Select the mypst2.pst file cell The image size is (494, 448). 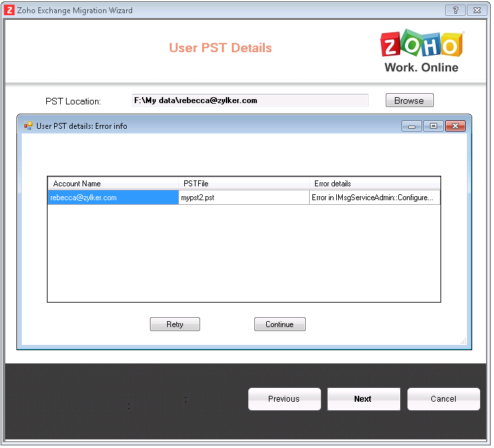(x=244, y=198)
